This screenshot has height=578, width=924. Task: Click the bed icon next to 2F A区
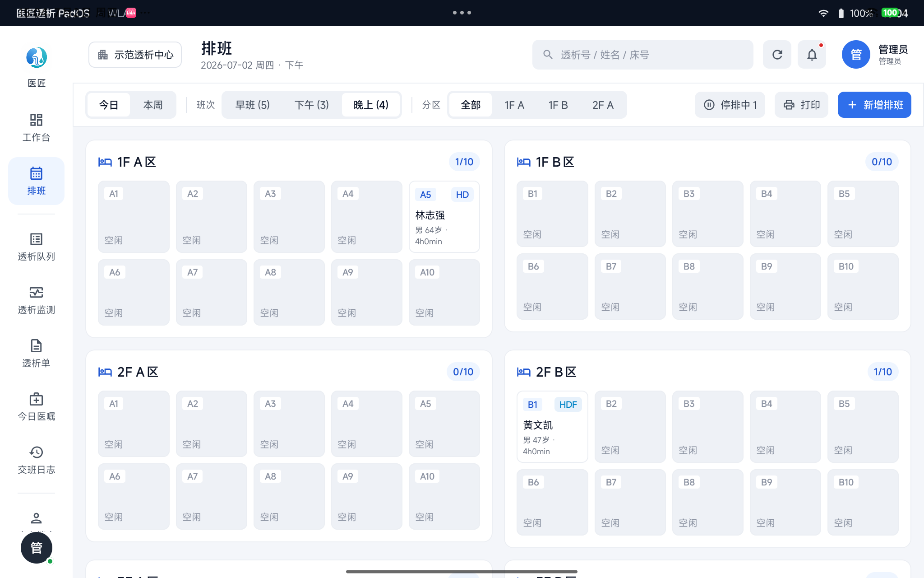pos(105,372)
